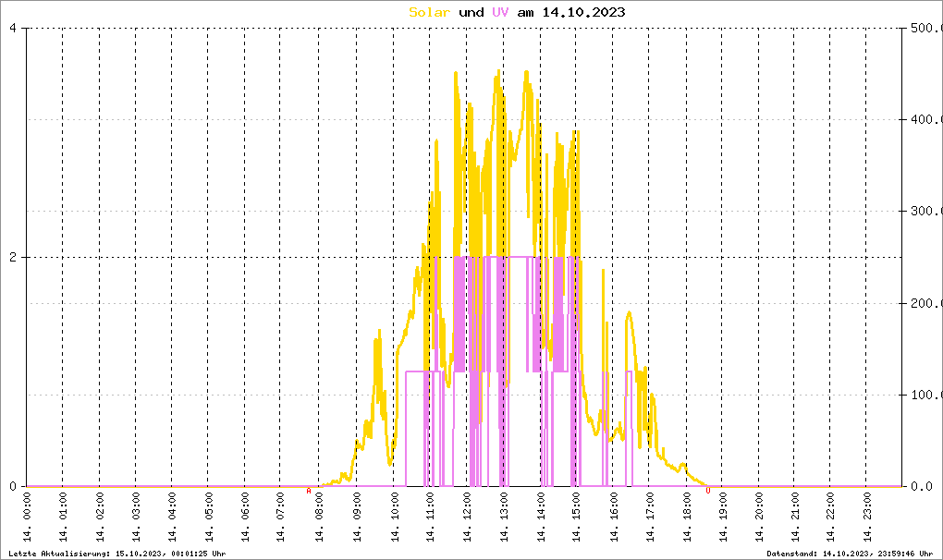Click the left axis label '2'
Viewport: 943px width, 560px height.
13,257
